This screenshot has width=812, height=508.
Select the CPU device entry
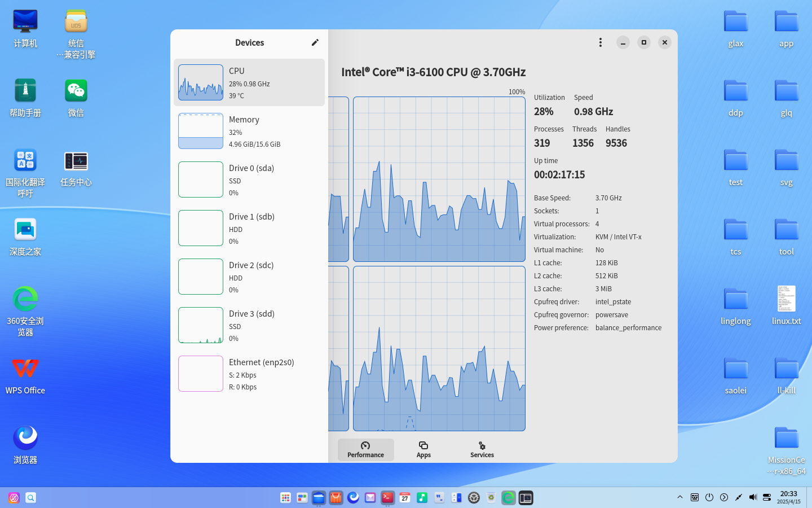(249, 82)
